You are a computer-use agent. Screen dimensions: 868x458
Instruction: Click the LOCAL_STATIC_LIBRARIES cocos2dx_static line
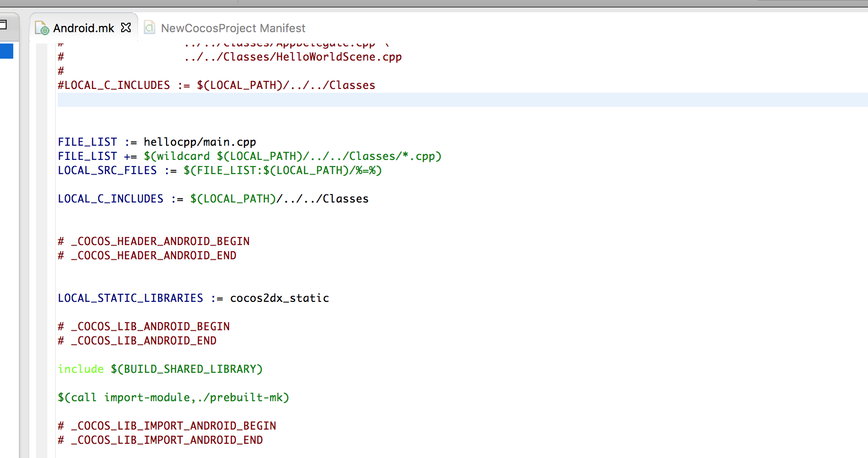[193, 298]
